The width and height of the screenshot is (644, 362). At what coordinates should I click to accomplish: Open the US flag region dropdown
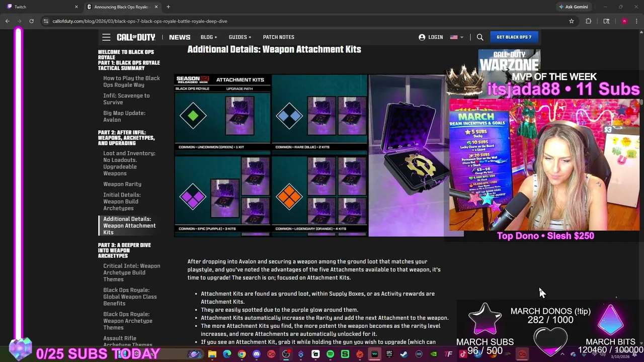[457, 37]
